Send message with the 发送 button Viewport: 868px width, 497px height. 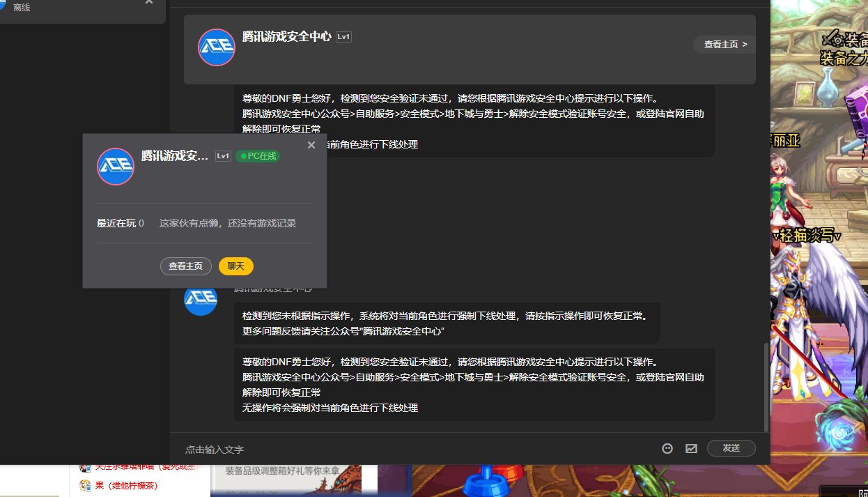731,448
